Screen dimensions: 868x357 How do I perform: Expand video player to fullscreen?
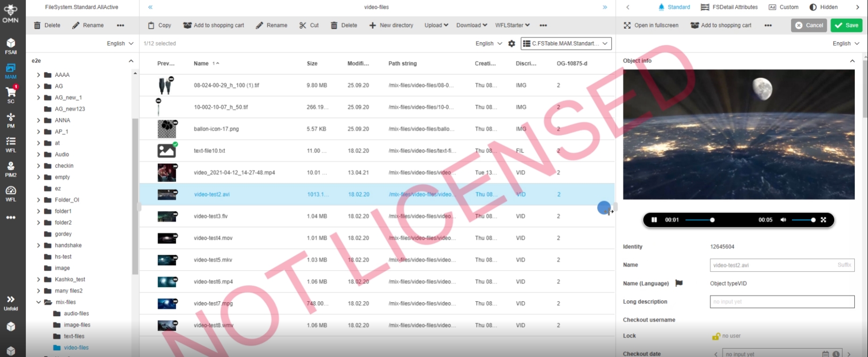(823, 220)
